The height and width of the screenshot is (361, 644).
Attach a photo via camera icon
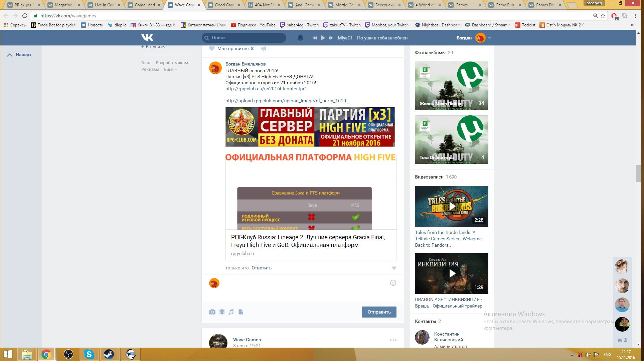[212, 312]
